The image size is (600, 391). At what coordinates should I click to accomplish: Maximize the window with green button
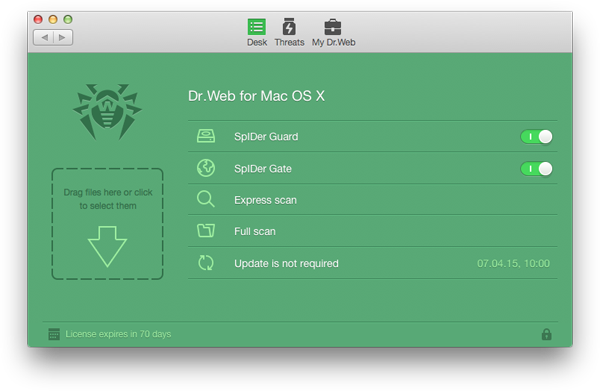pyautogui.click(x=68, y=19)
